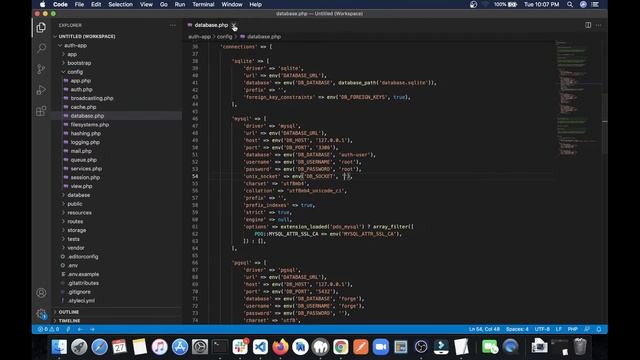Viewport: 640px width, 360px height.
Task: Change indentation via Spaces: 4
Action: (517, 329)
